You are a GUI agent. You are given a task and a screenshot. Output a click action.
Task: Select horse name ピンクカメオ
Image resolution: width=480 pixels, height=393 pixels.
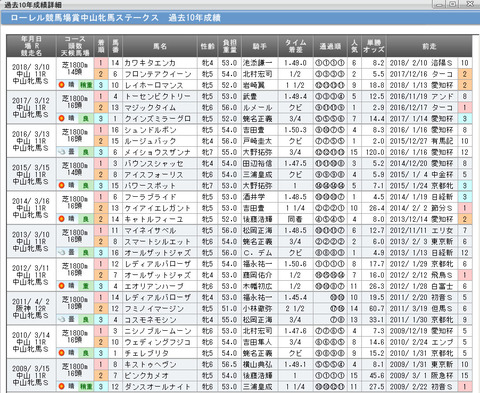tap(146, 376)
